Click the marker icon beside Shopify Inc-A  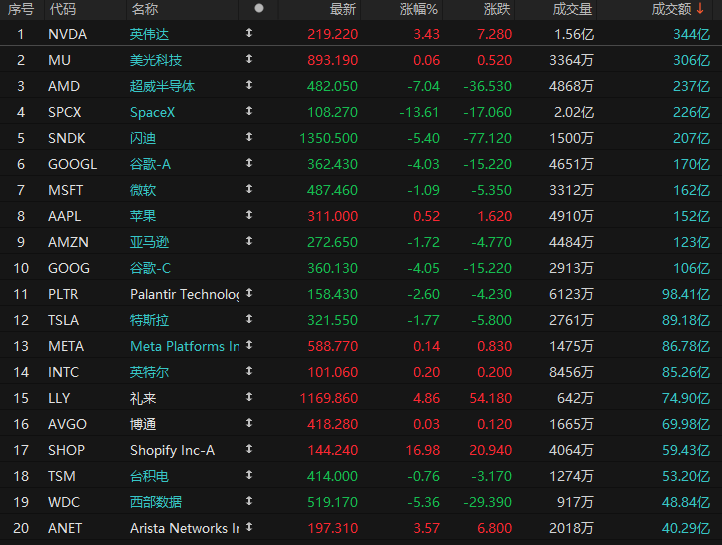coord(249,449)
